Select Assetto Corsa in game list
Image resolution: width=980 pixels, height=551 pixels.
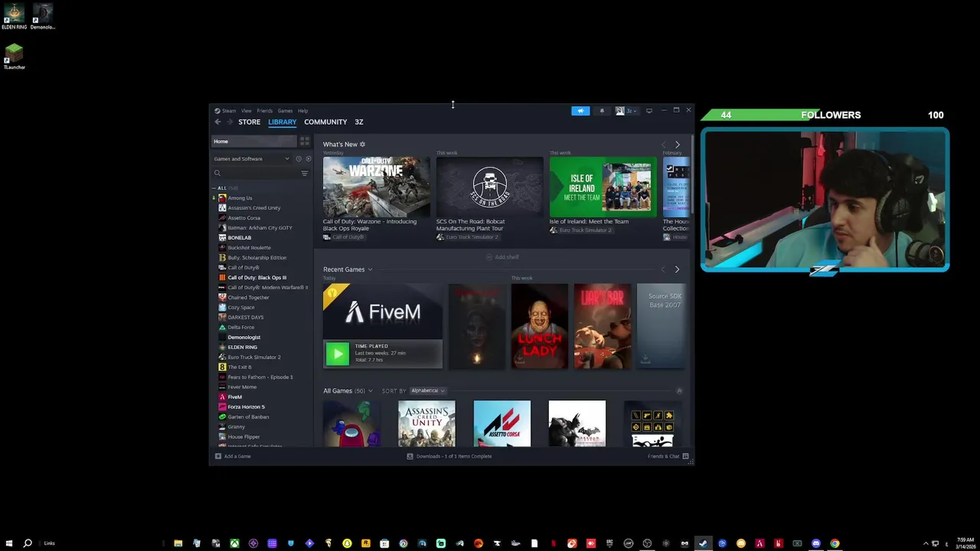tap(243, 218)
